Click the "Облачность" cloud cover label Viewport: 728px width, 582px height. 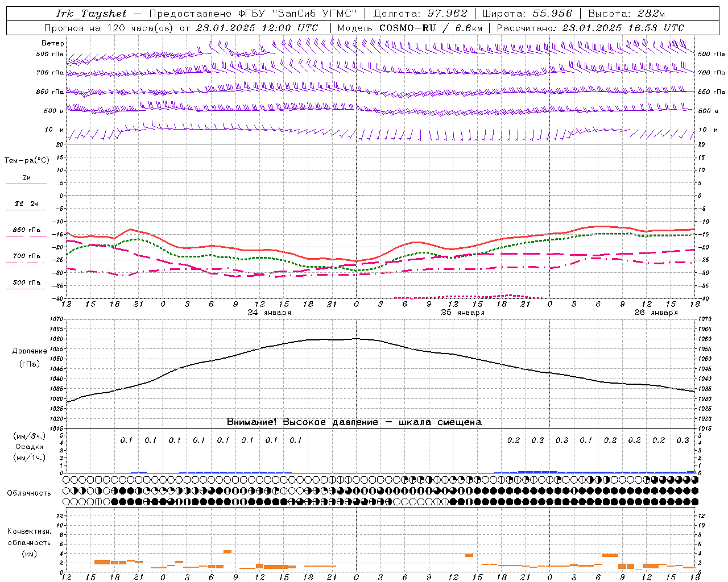[29, 493]
